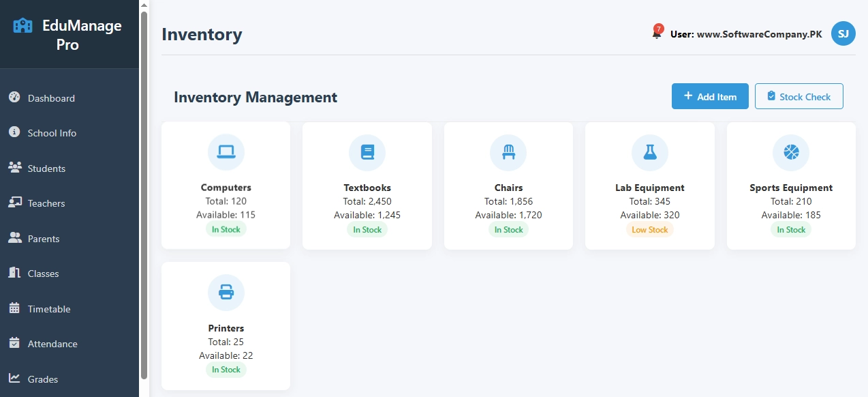Click the Stock Check button

(x=799, y=96)
